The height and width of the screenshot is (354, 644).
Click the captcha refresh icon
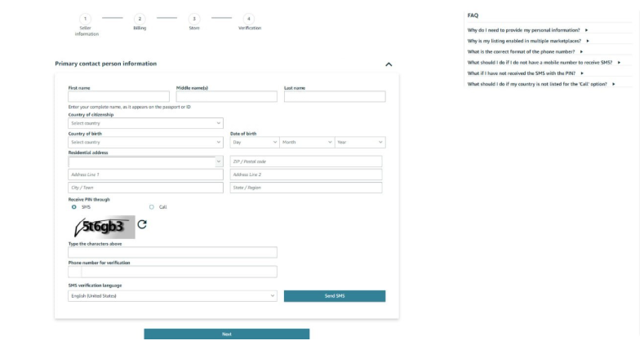point(143,224)
